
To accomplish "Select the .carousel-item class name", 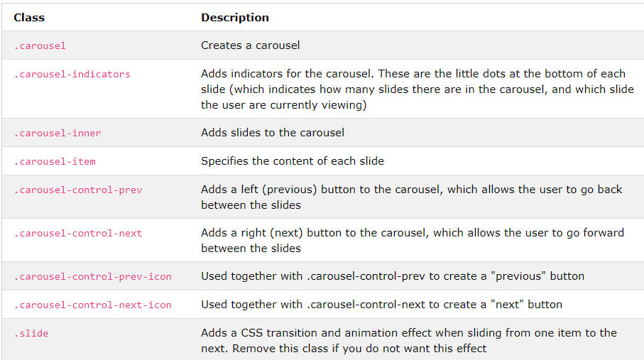I will [x=55, y=161].
